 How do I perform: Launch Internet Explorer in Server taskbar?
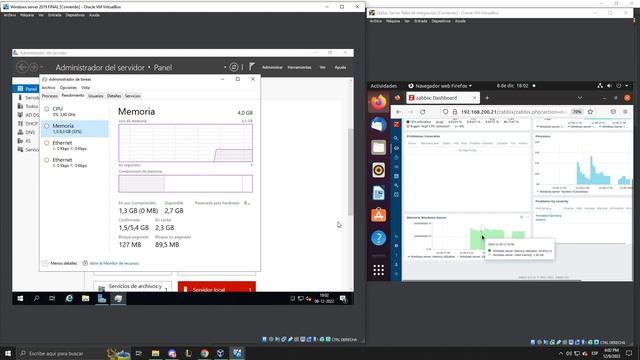tap(69, 299)
